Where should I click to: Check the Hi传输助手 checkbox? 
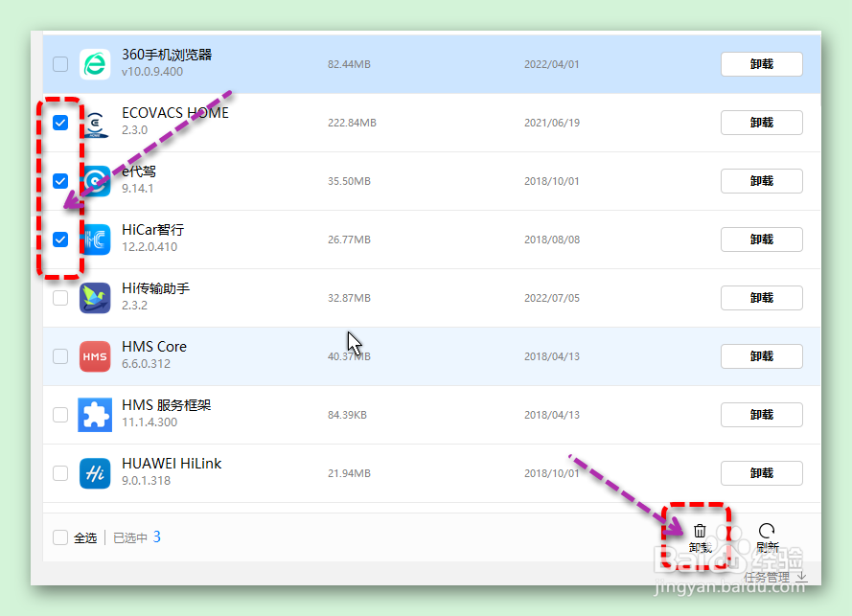click(60, 298)
